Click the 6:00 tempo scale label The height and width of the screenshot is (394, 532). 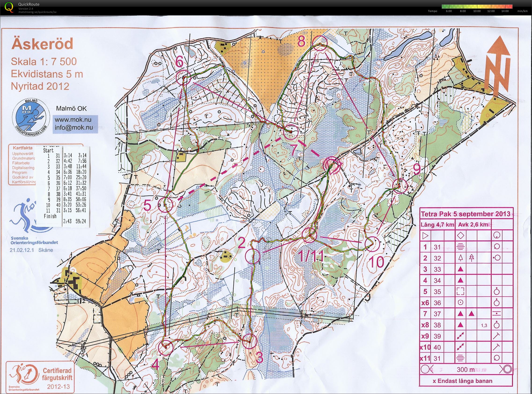click(449, 11)
